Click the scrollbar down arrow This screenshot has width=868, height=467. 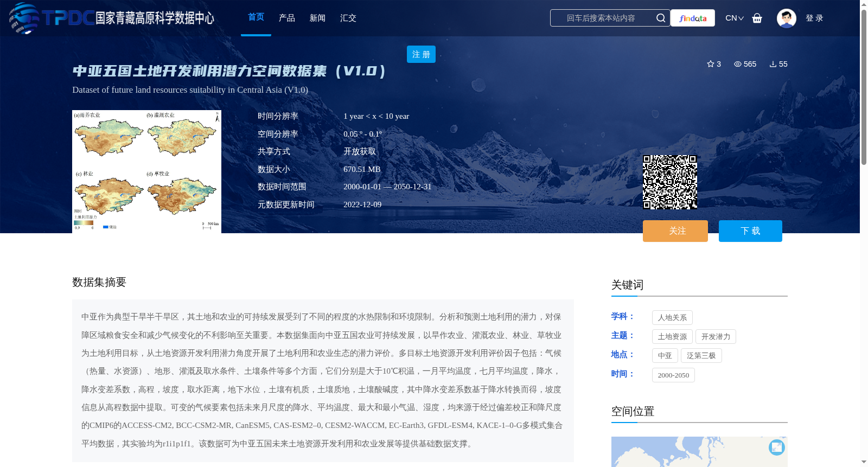864,462
